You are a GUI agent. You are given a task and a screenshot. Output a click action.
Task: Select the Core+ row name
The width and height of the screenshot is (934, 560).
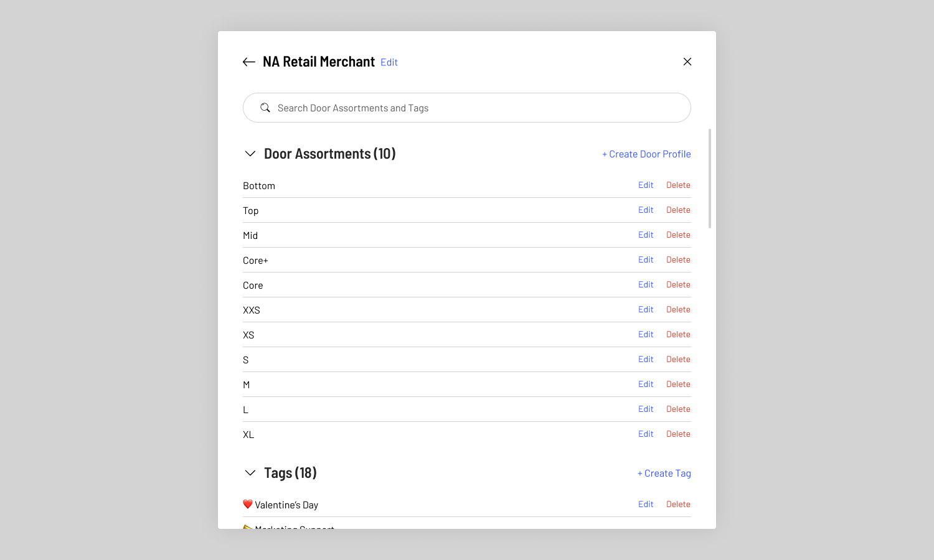(x=255, y=261)
